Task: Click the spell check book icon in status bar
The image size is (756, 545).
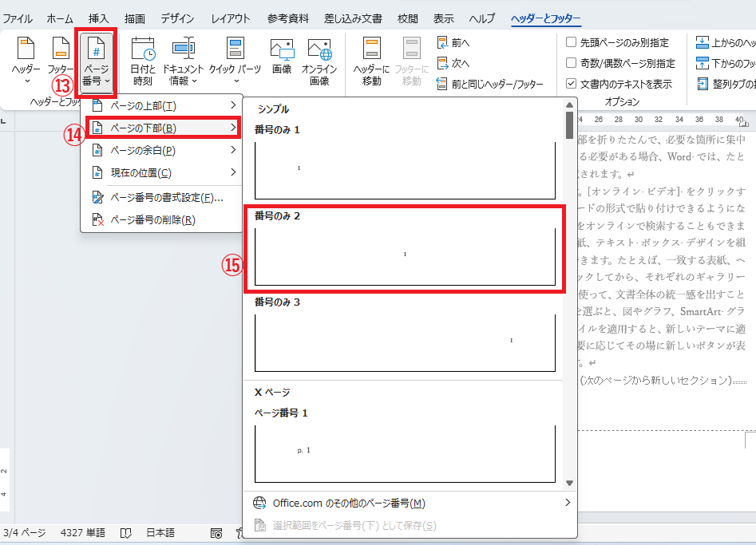Action: tap(126, 533)
